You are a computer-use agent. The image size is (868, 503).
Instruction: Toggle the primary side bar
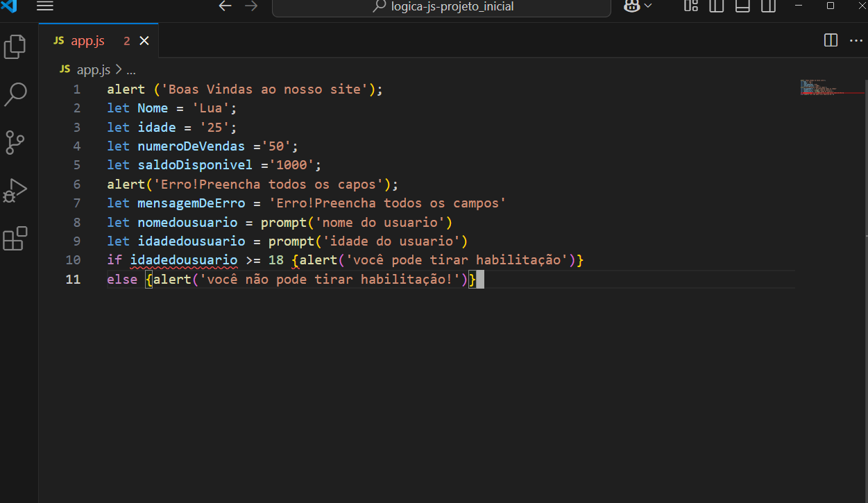pyautogui.click(x=716, y=6)
